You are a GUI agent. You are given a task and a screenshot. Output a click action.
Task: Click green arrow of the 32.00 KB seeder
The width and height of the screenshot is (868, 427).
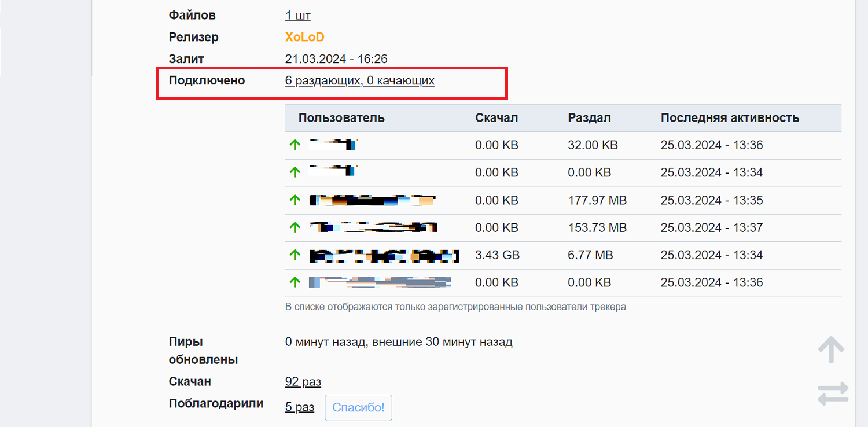[295, 145]
